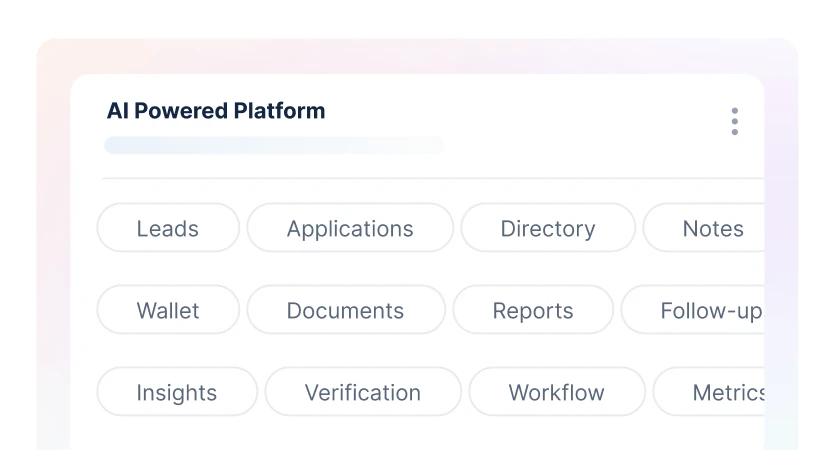
Task: Click the gradient progress bar under the title
Action: (274, 146)
